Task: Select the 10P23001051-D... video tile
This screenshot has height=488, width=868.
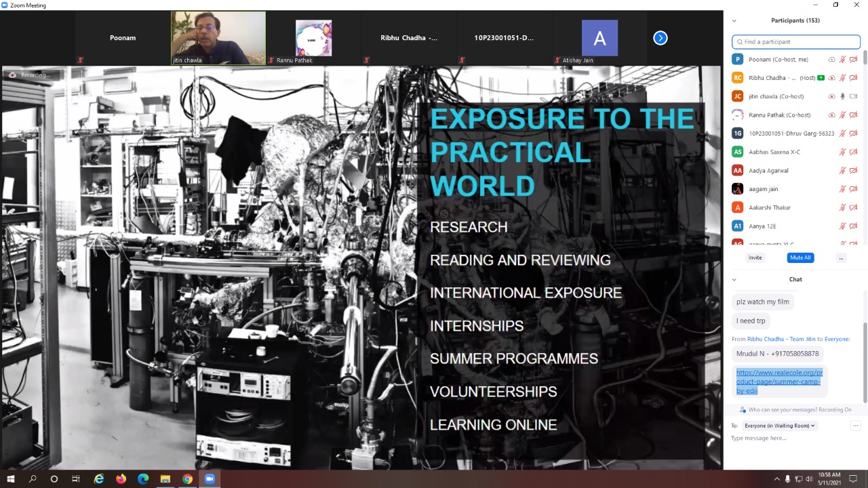Action: tap(504, 38)
